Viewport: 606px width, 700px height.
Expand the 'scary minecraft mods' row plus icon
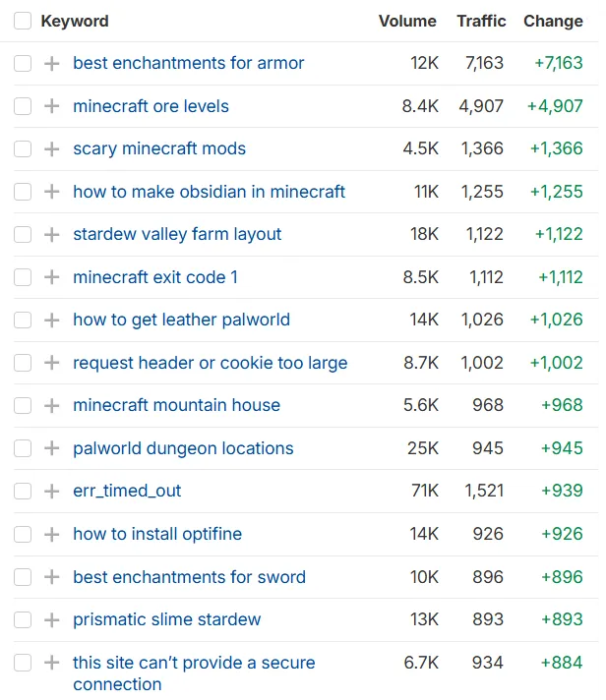[51, 149]
